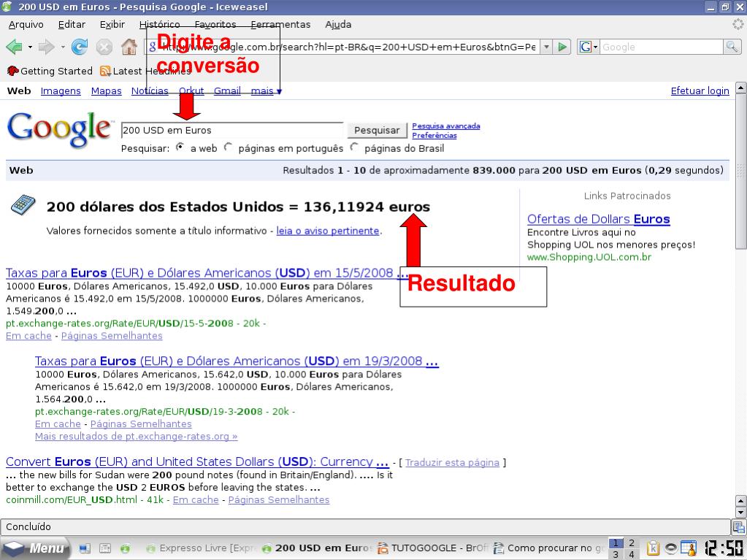Click the second quick-launch icon in taskbar

tap(105, 548)
